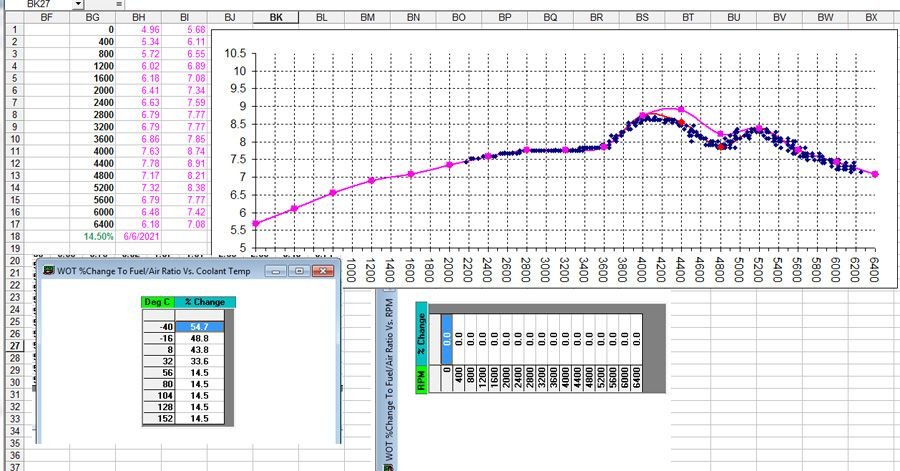Viewport: 900px width, 471px height.
Task: Click the magenta peak marker at 4400 RPM
Action: (x=681, y=109)
